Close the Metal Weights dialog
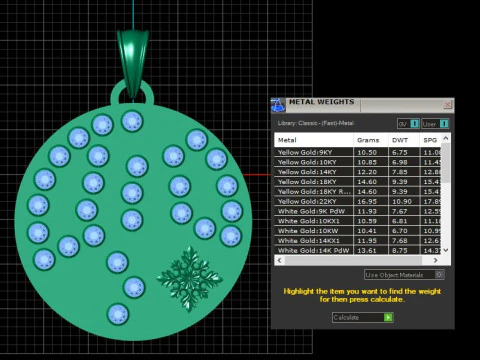This screenshot has width=480, height=360. (447, 105)
